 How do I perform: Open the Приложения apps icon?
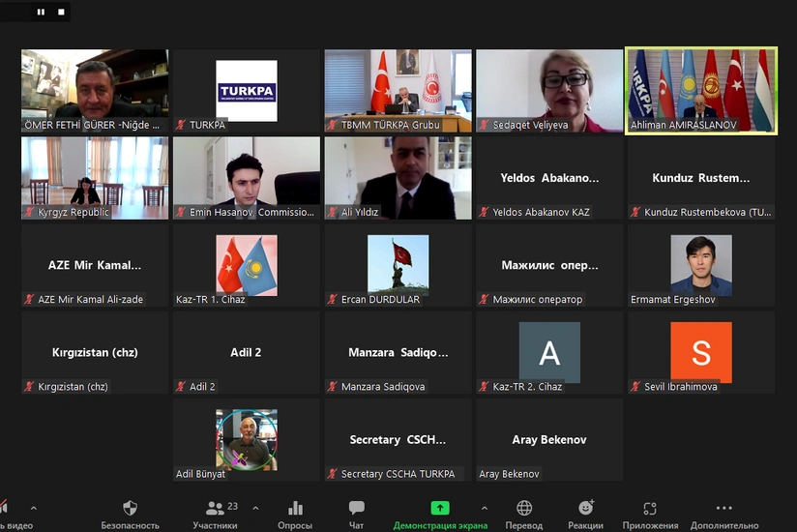pyautogui.click(x=650, y=508)
